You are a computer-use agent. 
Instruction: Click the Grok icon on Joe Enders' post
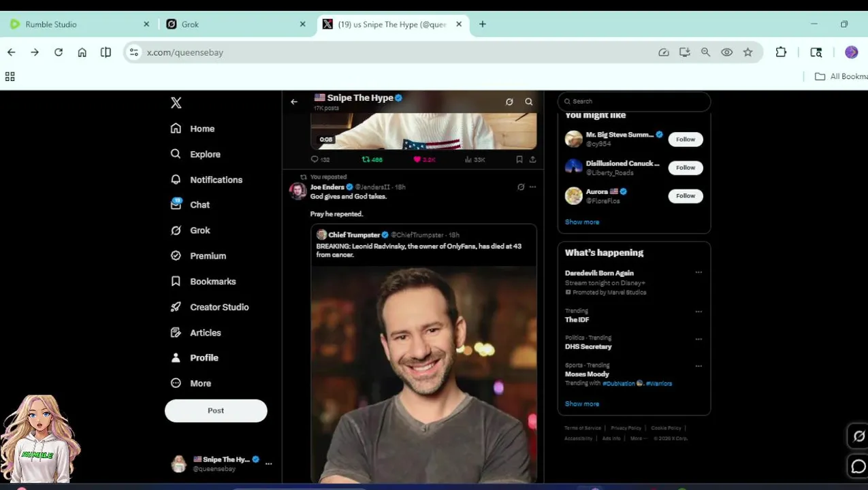[521, 187]
